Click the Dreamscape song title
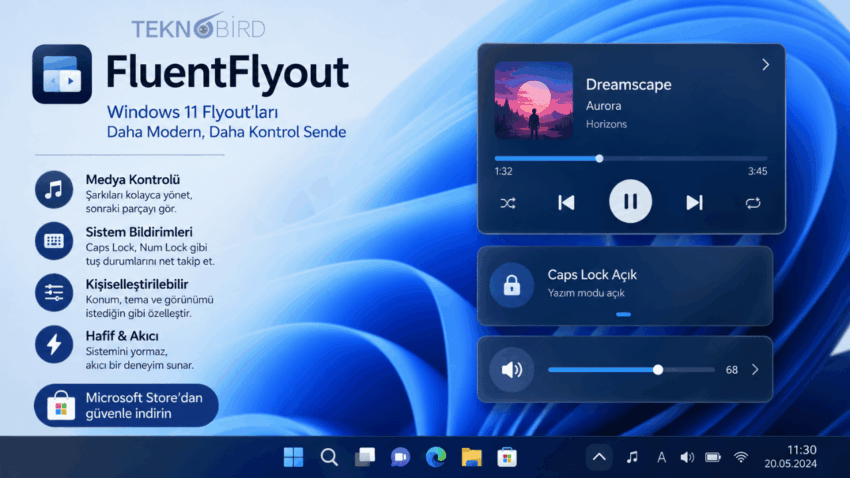The width and height of the screenshot is (850, 478). pyautogui.click(x=628, y=85)
